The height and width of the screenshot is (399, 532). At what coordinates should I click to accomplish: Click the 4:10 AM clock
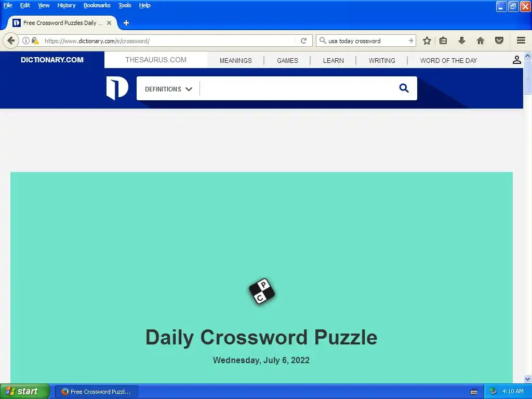point(513,391)
